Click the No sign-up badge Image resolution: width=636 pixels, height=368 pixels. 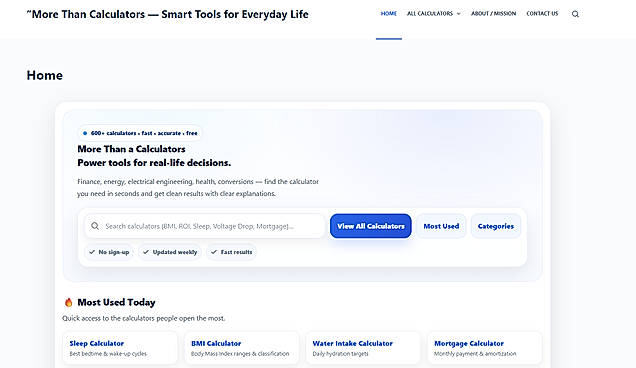109,252
